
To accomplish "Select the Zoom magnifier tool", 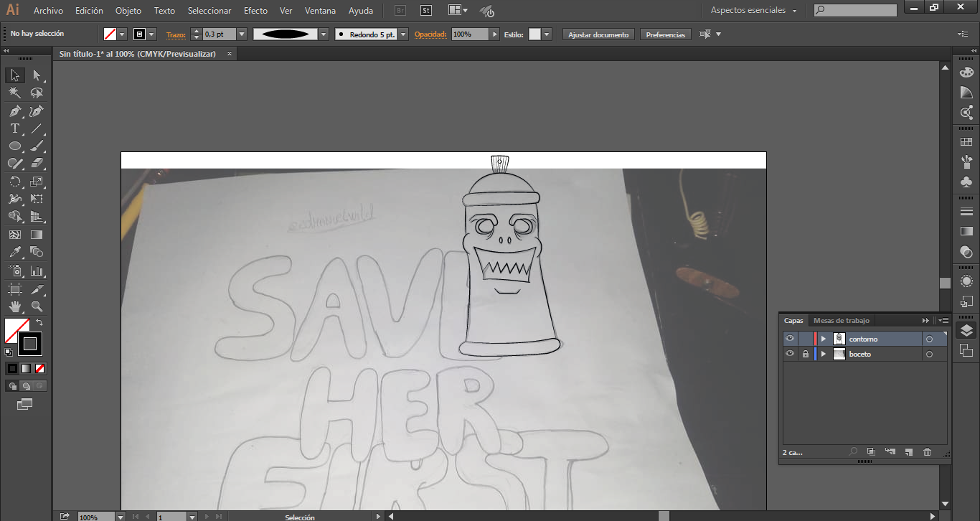I will coord(37,306).
